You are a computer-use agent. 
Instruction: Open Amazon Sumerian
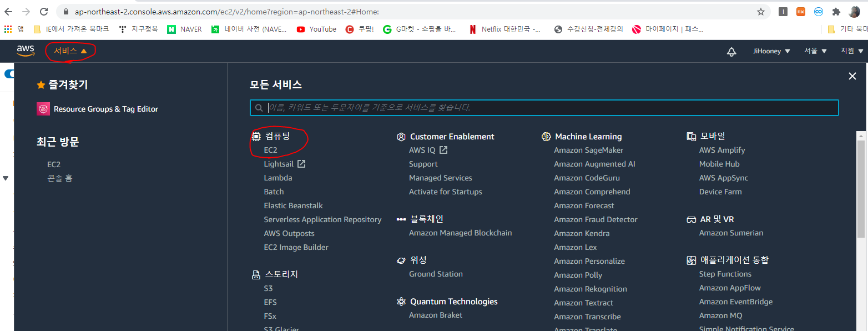pos(731,233)
